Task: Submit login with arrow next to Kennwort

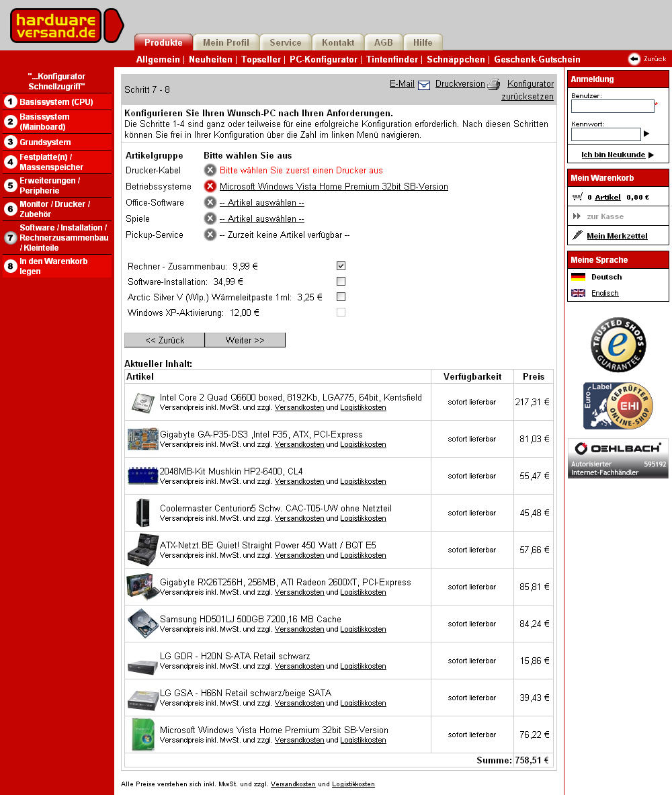Action: click(x=646, y=134)
